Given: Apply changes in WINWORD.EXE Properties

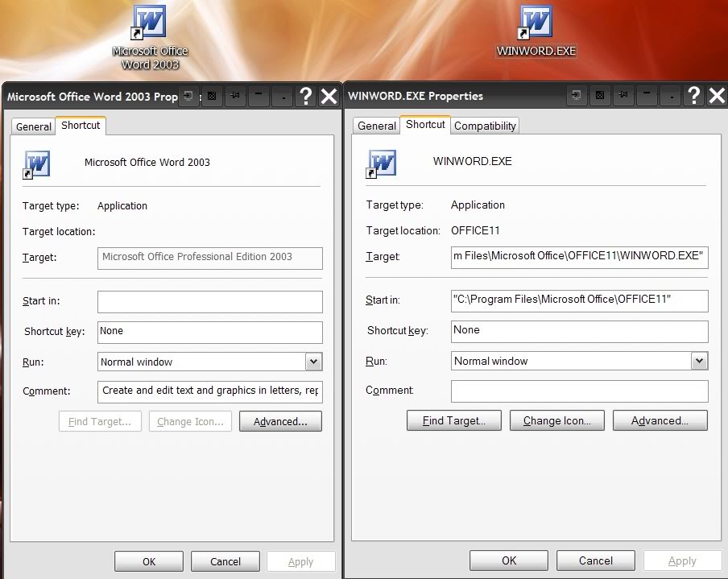Looking at the screenshot, I should point(682,560).
